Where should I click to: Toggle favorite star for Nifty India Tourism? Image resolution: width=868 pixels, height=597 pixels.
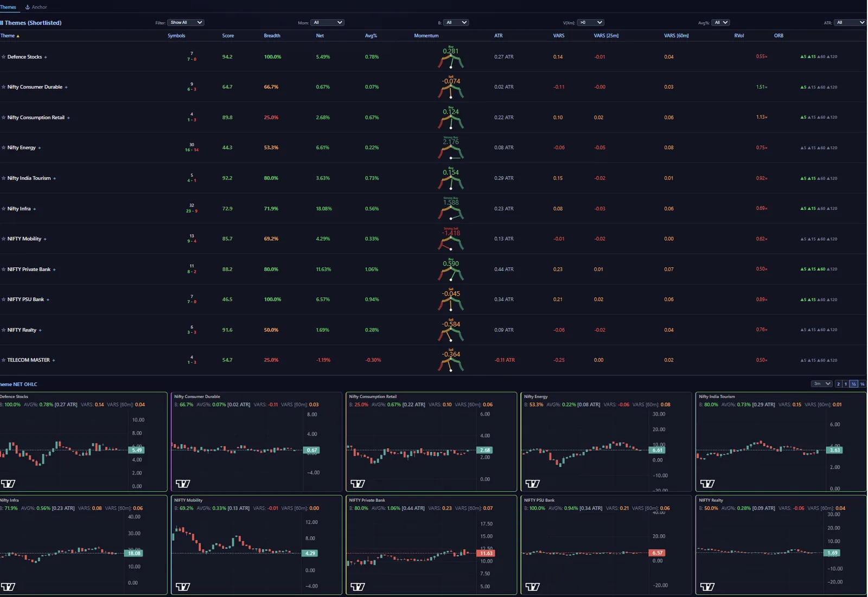tap(3, 178)
